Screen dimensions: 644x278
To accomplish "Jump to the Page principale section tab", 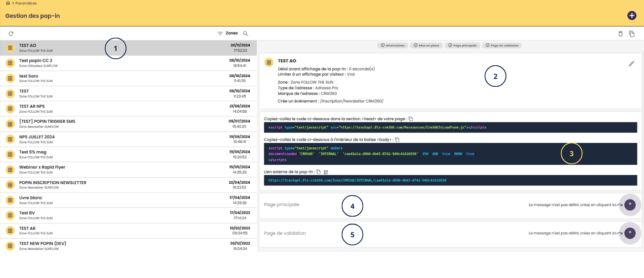I will tap(463, 45).
